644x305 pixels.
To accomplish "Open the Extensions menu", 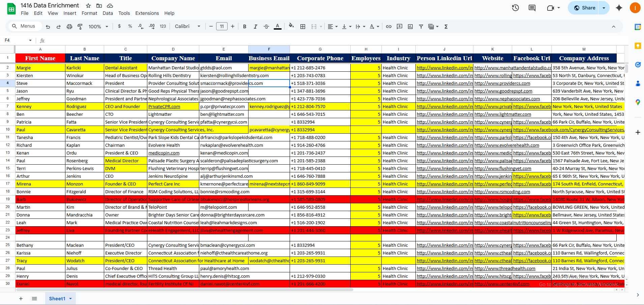I will coord(147,13).
